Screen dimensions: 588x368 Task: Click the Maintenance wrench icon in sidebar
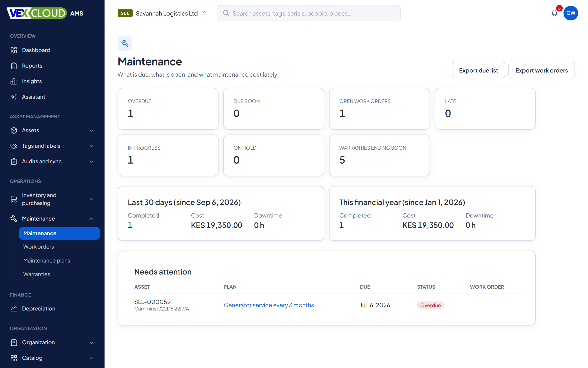(14, 219)
